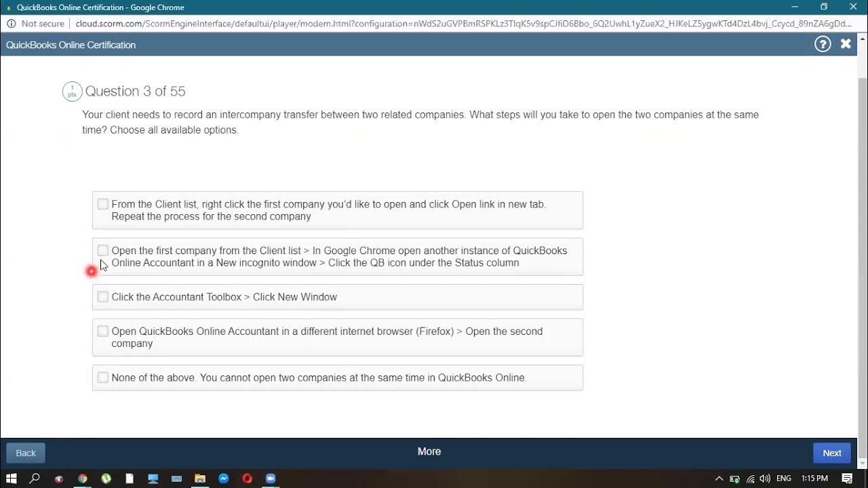This screenshot has height=488, width=868.
Task: Click the 1 pts points badge
Action: pyautogui.click(x=72, y=91)
